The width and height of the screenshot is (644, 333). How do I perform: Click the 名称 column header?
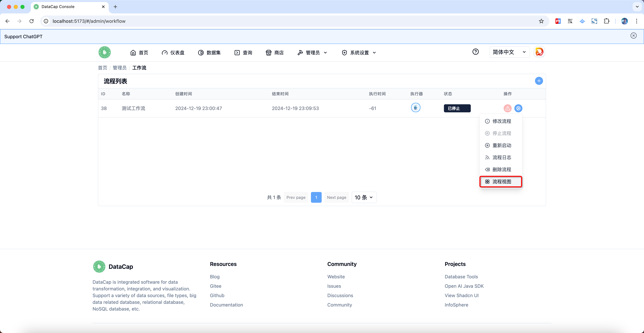126,94
